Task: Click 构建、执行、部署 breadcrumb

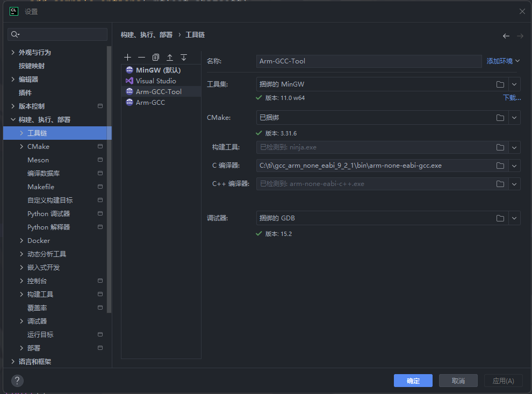Action: tap(147, 35)
